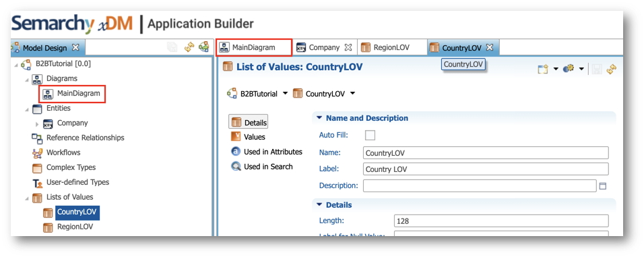Click the List of Values: CountryLOV heading icon
The height and width of the screenshot is (257, 644).
[227, 67]
